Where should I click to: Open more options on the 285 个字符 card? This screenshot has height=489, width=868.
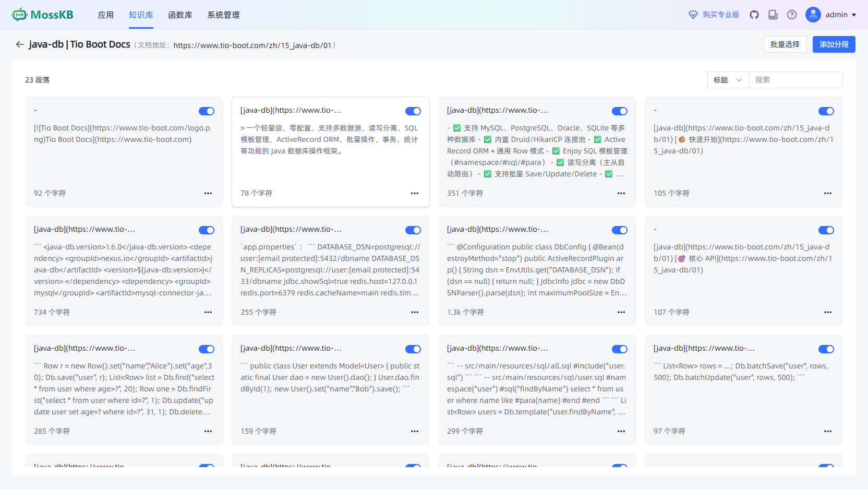[208, 431]
